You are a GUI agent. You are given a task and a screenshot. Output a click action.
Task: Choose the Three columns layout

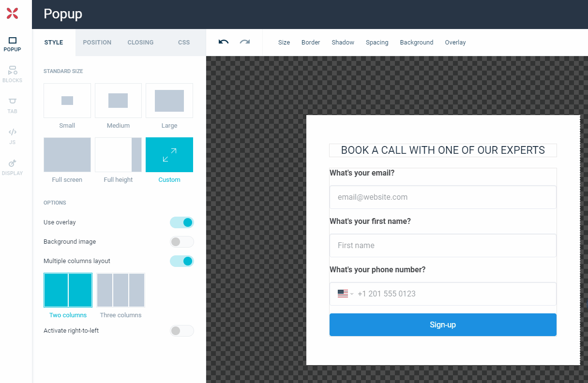[121, 290]
